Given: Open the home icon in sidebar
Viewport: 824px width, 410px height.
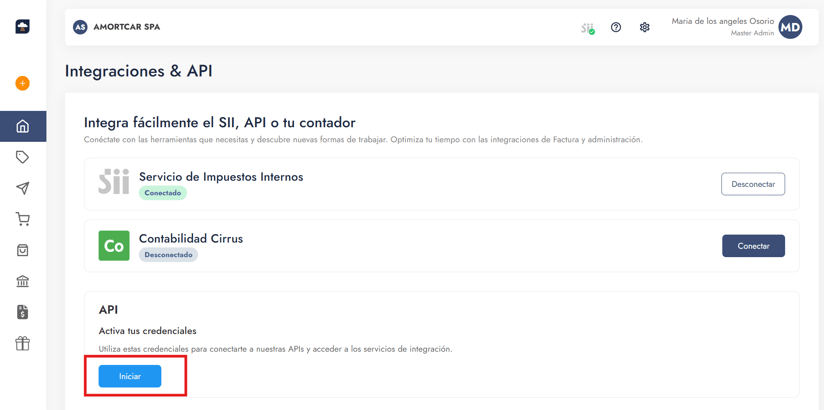Looking at the screenshot, I should [x=22, y=127].
